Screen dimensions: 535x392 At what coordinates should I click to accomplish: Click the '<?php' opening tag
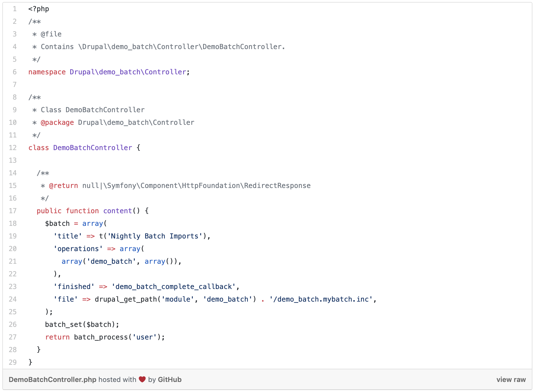[x=39, y=9]
